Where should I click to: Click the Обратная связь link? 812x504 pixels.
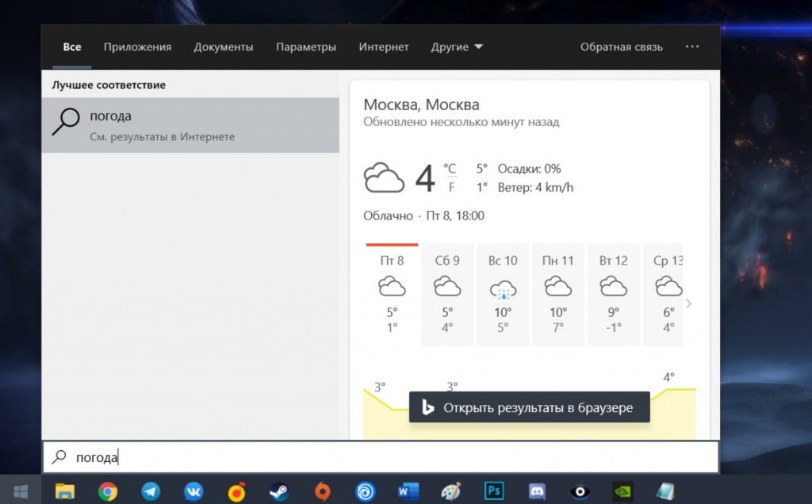tap(621, 48)
